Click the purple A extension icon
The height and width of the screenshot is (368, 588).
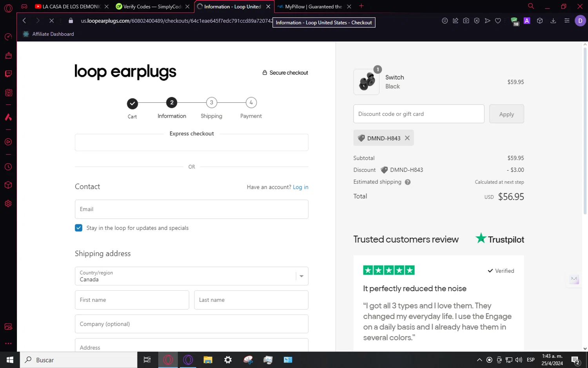pyautogui.click(x=527, y=21)
